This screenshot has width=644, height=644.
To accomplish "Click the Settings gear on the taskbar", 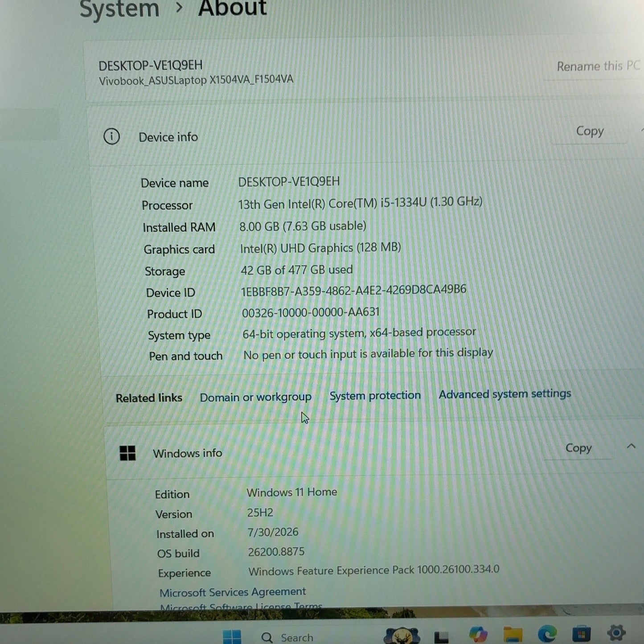I will (x=616, y=632).
